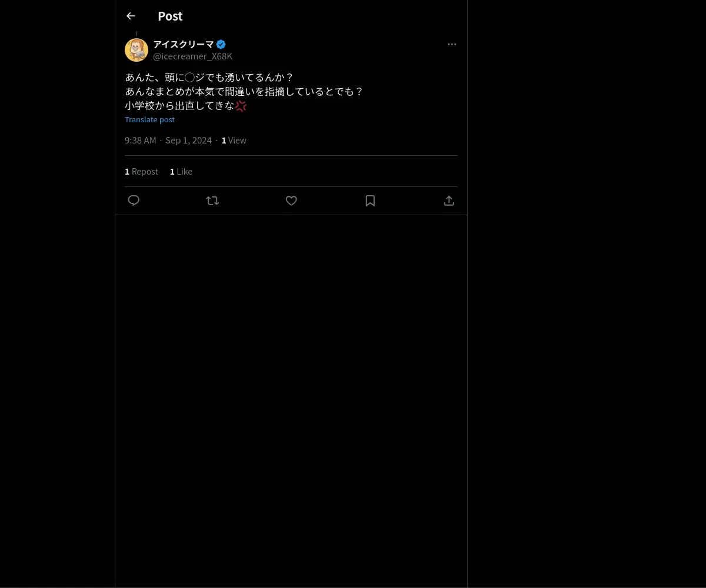This screenshot has width=706, height=588.
Task: Go back using the left arrow
Action: tap(131, 16)
